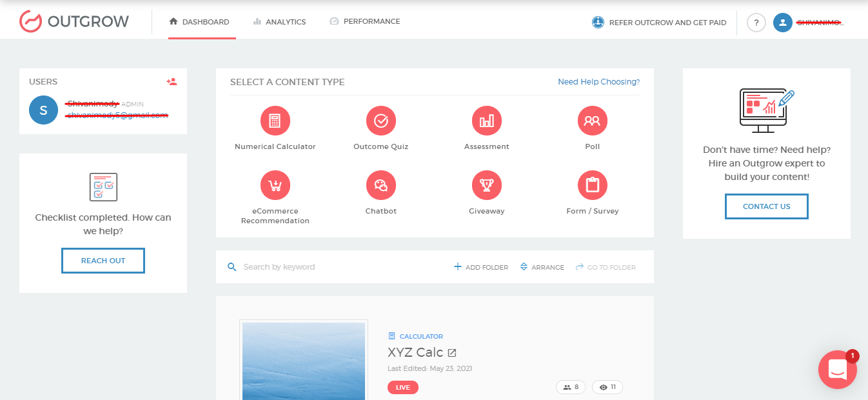Open XYZ Calc external link icon
This screenshot has height=400, width=868.
click(452, 353)
